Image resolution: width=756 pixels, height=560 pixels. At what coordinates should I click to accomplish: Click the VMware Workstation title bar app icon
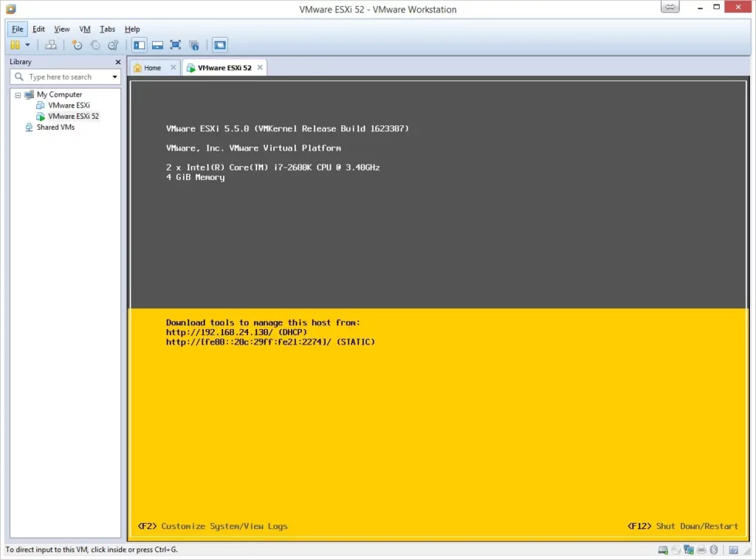(x=10, y=9)
